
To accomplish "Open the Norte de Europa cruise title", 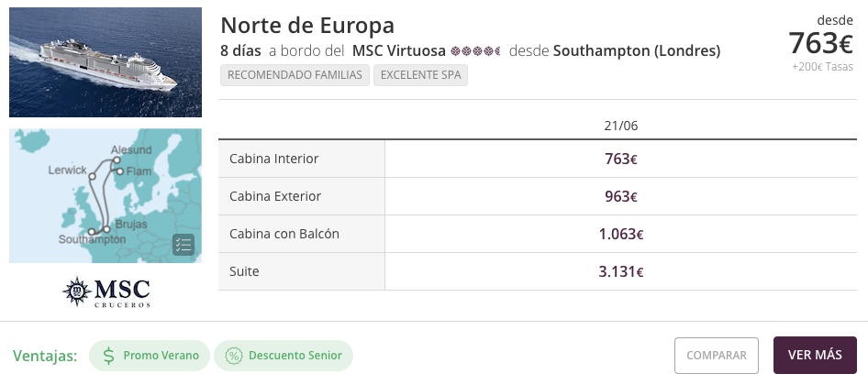I will [x=307, y=26].
